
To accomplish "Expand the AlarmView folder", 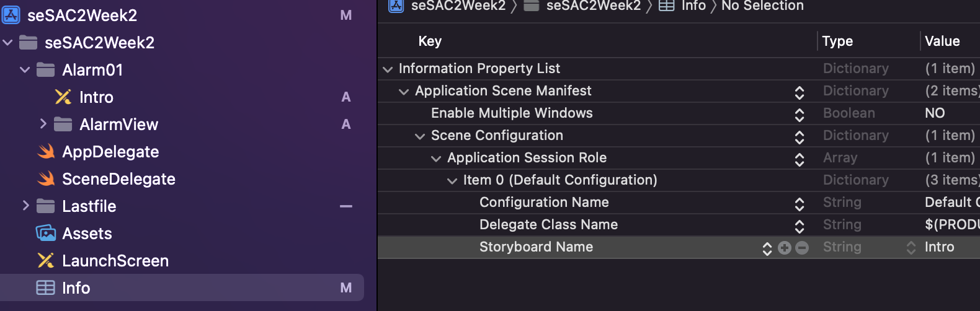I will click(x=43, y=124).
